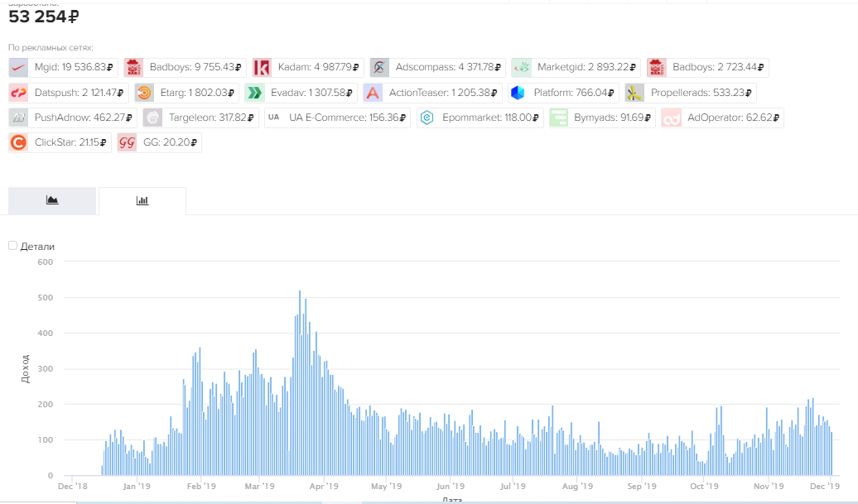Click the Bymyads network icon
The height and width of the screenshot is (504, 858).
[x=558, y=118]
